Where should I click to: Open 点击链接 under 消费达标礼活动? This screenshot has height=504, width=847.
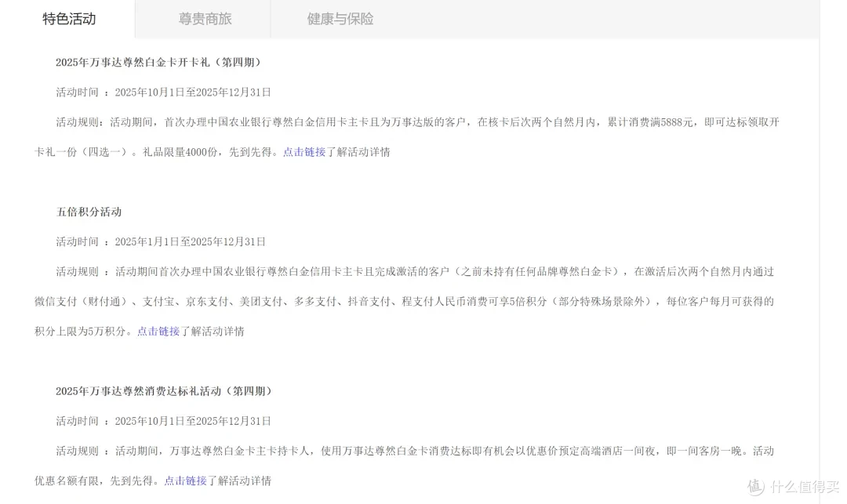point(185,480)
